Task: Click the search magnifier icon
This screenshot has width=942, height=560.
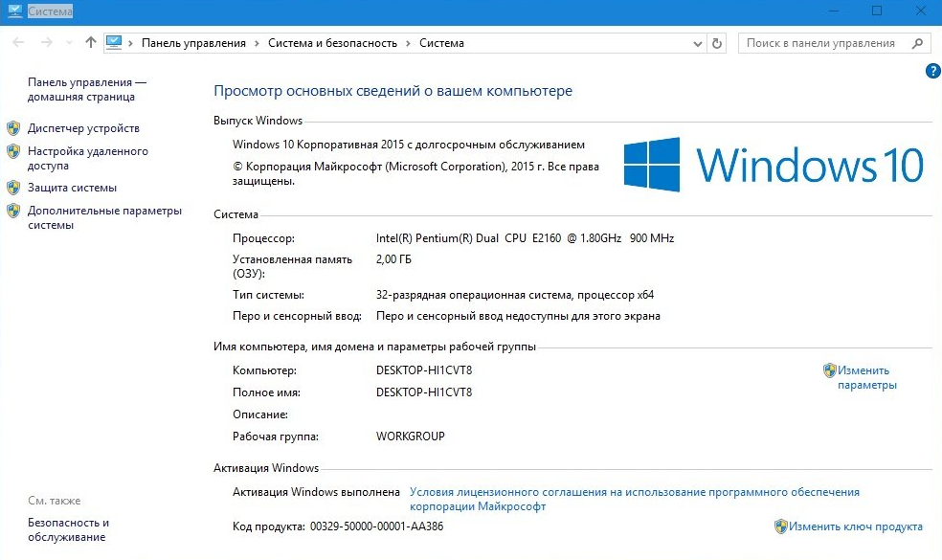Action: [917, 43]
